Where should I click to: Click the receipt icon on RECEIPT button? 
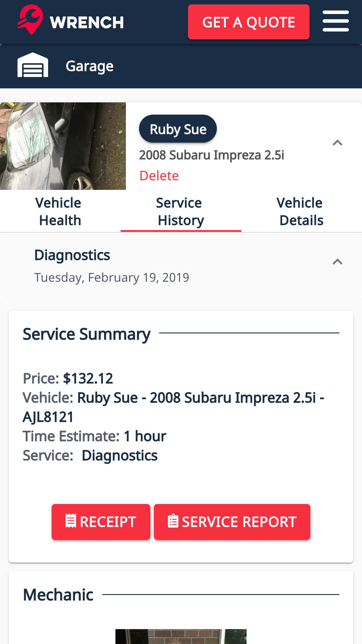(71, 521)
